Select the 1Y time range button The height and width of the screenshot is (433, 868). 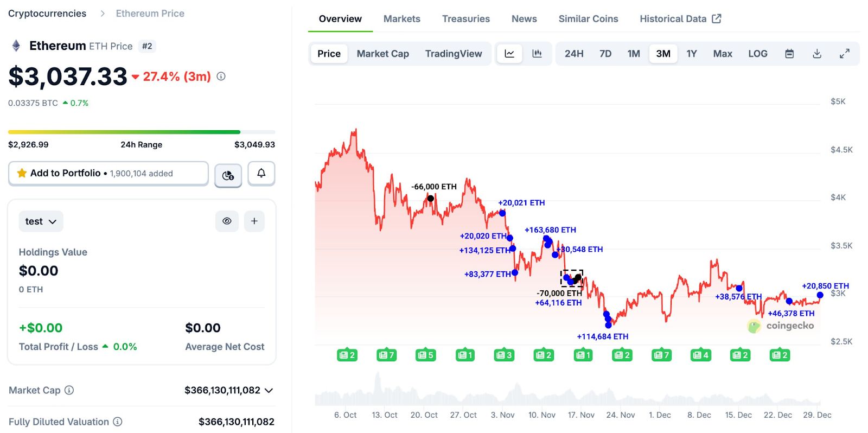point(692,53)
